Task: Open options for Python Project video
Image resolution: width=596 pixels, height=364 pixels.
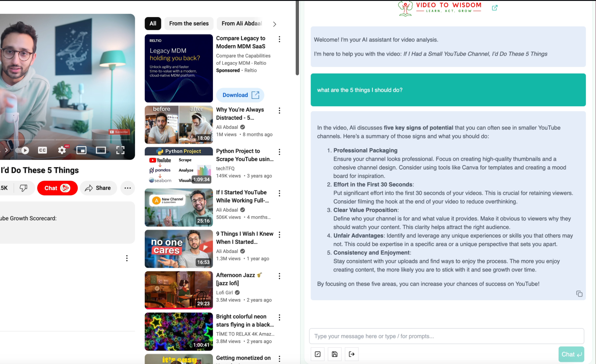Action: 279,152
